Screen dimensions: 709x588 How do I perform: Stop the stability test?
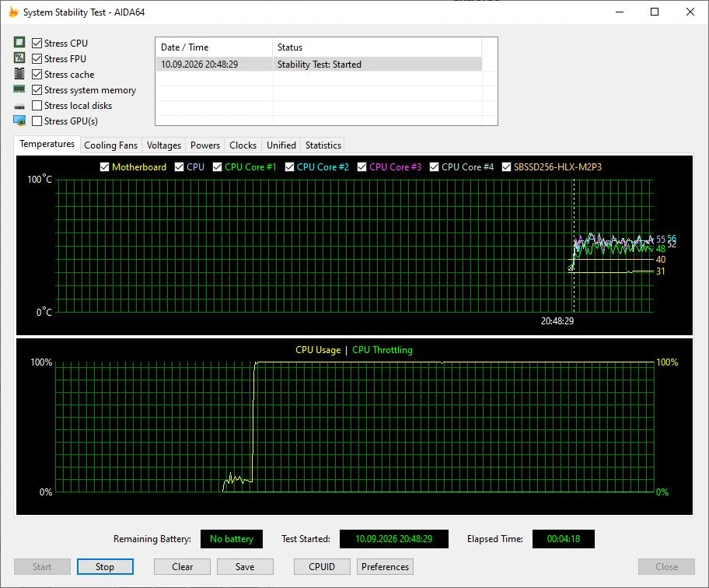[105, 567]
